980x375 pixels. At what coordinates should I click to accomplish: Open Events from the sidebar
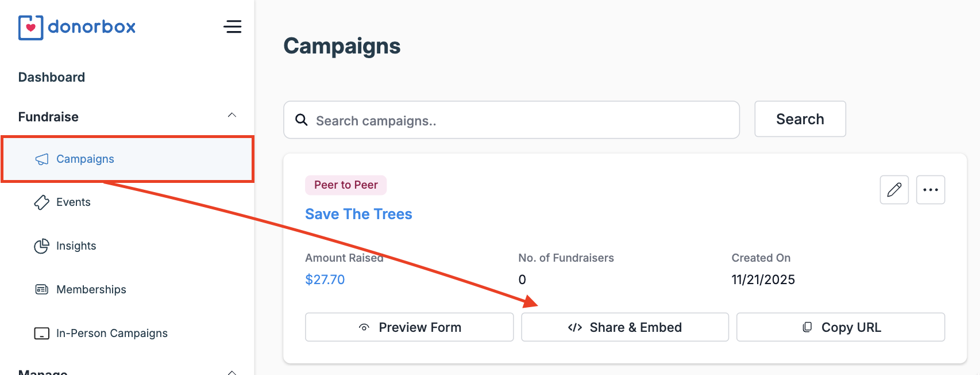click(x=73, y=202)
